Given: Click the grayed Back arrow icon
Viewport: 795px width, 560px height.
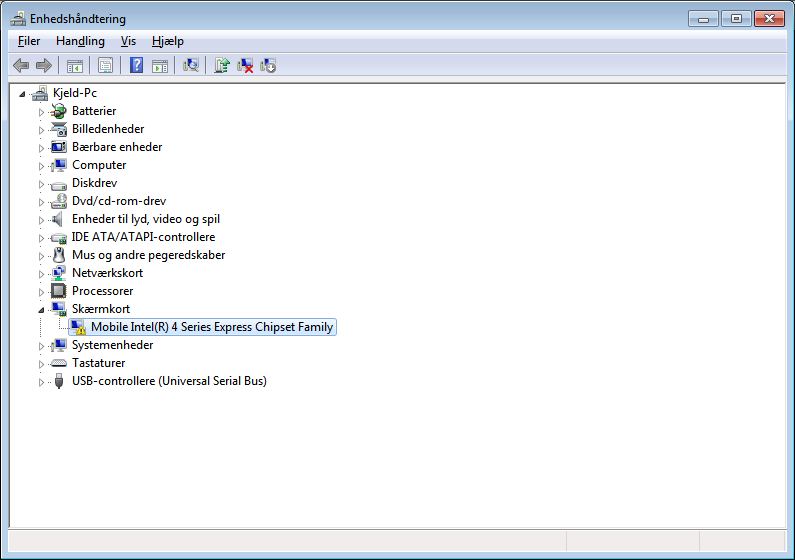Looking at the screenshot, I should click(21, 66).
